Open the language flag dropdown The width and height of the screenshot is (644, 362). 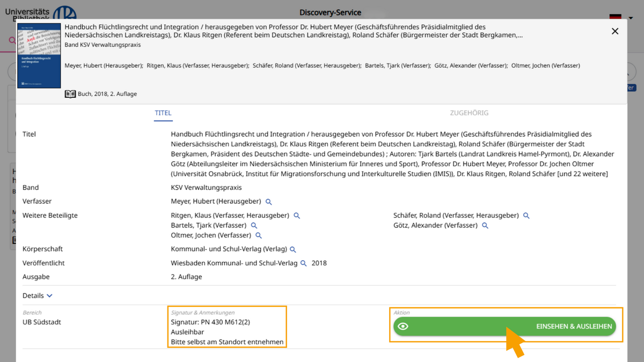click(x=621, y=17)
